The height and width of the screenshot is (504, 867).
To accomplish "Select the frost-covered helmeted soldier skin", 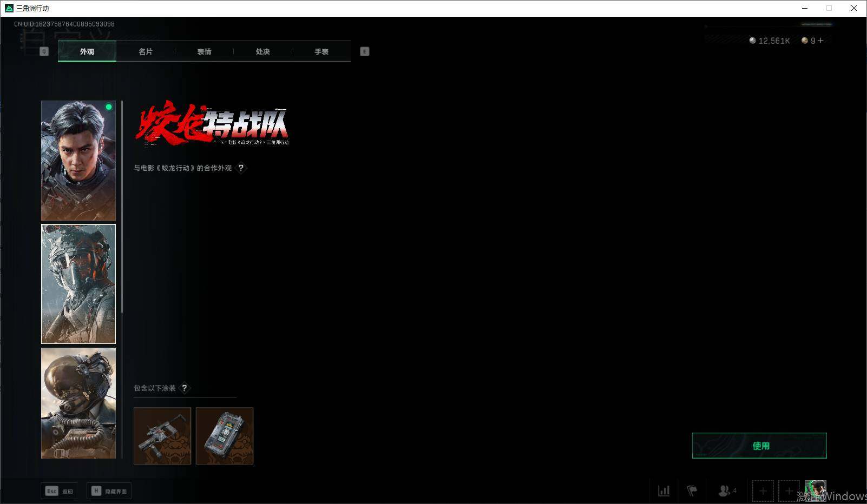I will click(78, 284).
